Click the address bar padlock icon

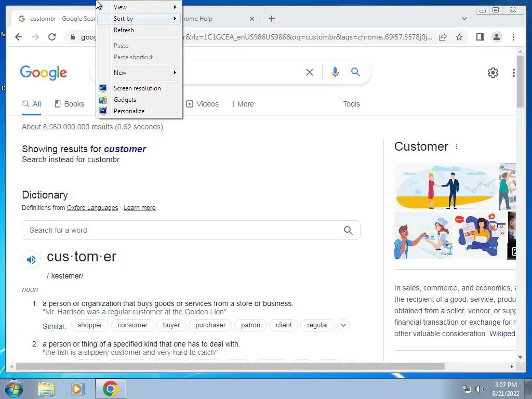click(x=73, y=37)
